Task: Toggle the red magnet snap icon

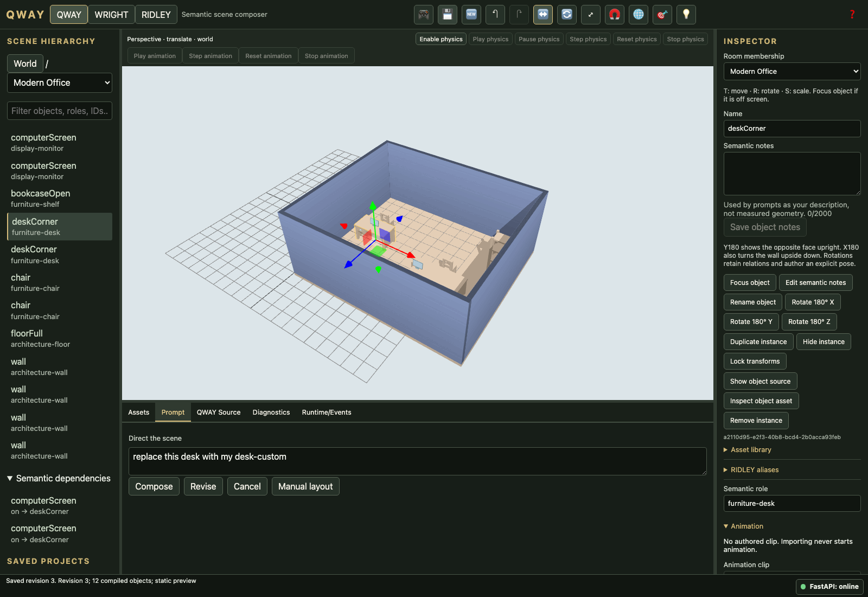Action: (x=615, y=15)
